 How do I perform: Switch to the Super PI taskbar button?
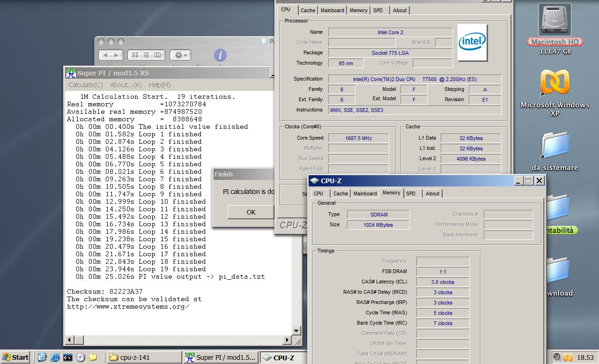point(221,357)
